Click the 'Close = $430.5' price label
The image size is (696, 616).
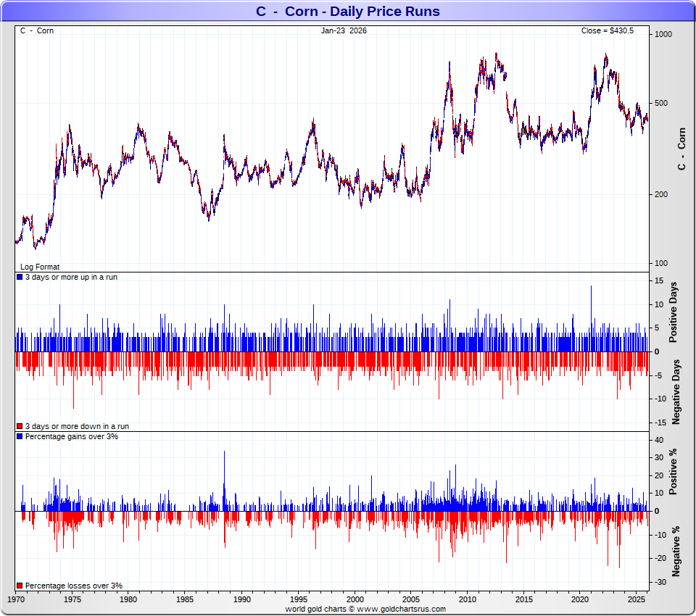[607, 30]
